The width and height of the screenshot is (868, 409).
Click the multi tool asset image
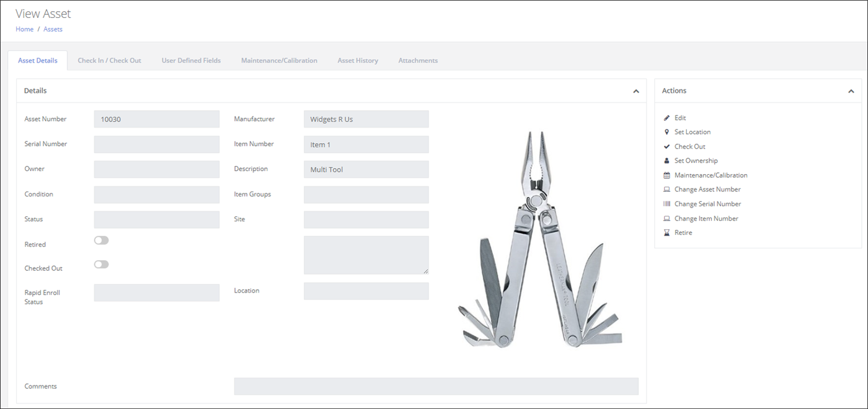click(539, 239)
